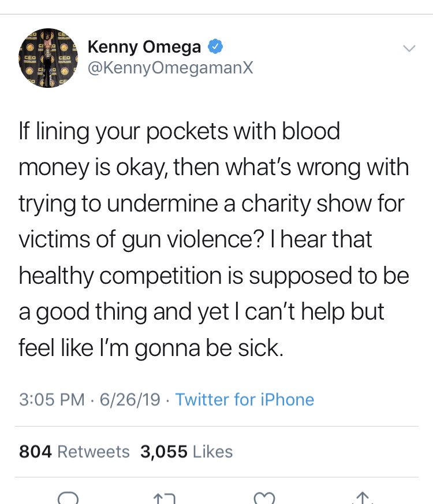
Task: Open the Twitter for iPhone link
Action: tap(244, 399)
